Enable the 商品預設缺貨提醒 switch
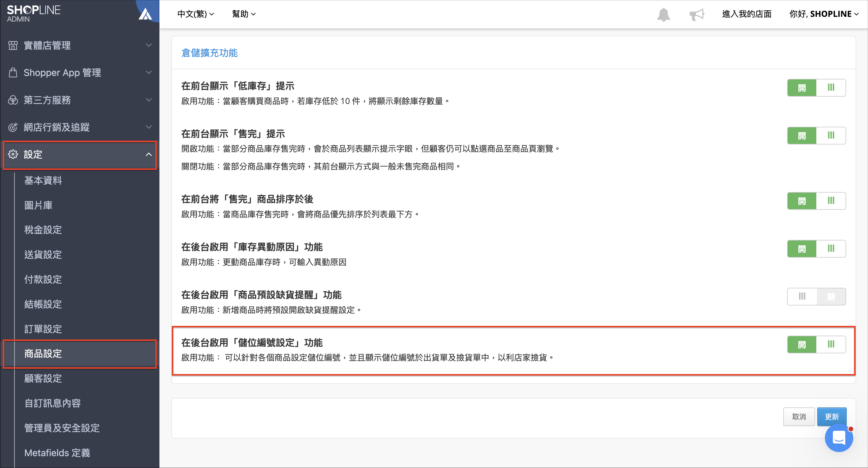 pyautogui.click(x=816, y=297)
